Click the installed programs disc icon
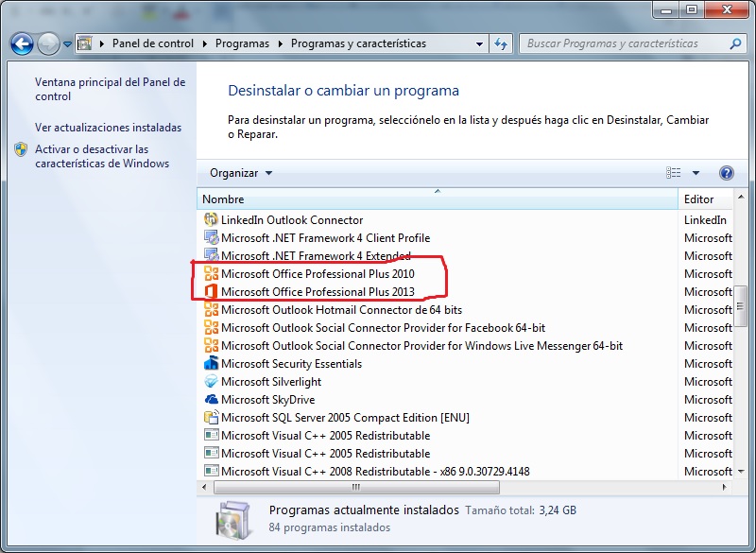Image resolution: width=756 pixels, height=553 pixels. click(233, 519)
